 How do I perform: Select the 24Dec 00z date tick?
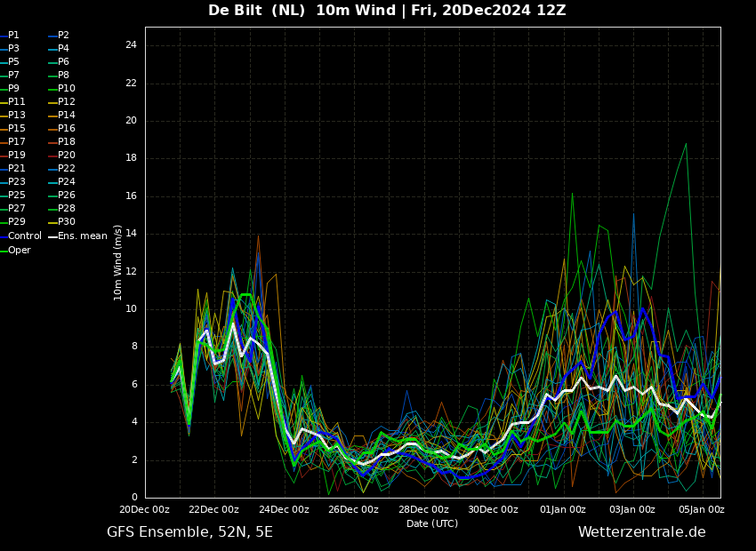tap(284, 509)
